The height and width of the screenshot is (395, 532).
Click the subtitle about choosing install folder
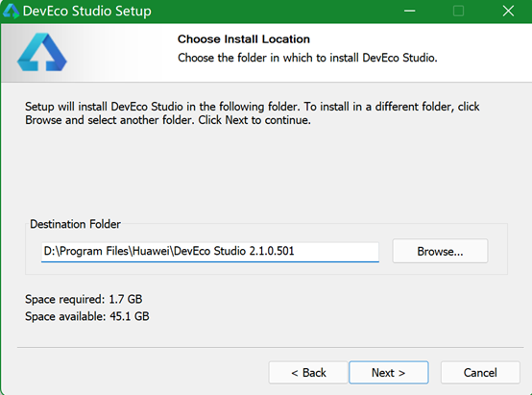pos(307,58)
